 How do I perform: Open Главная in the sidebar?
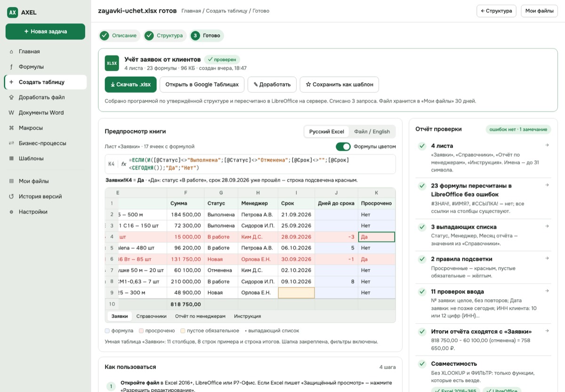(x=45, y=51)
